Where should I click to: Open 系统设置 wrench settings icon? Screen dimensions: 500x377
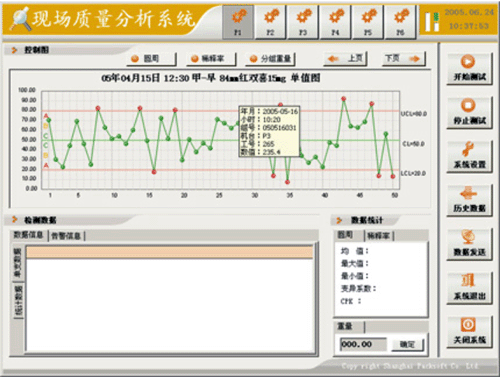[x=468, y=149]
